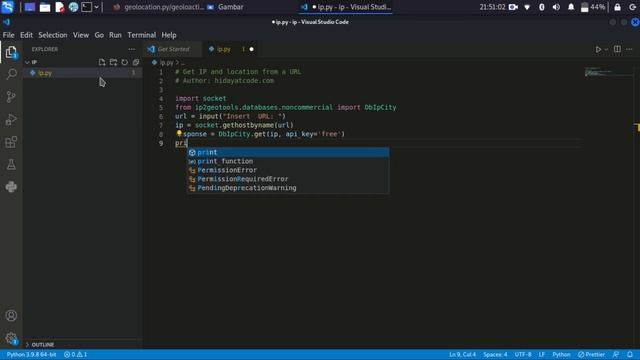The image size is (640, 360).
Task: Change Python language mode
Action: [561, 354]
